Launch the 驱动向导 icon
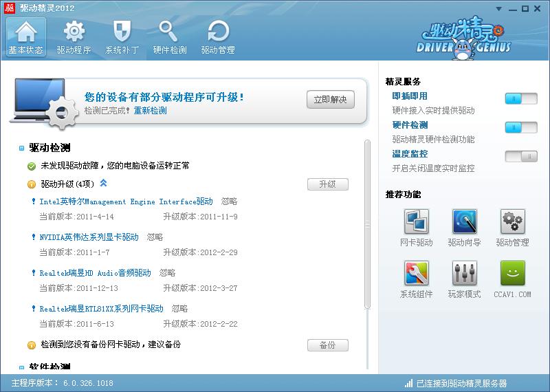The image size is (550, 392). click(465, 221)
